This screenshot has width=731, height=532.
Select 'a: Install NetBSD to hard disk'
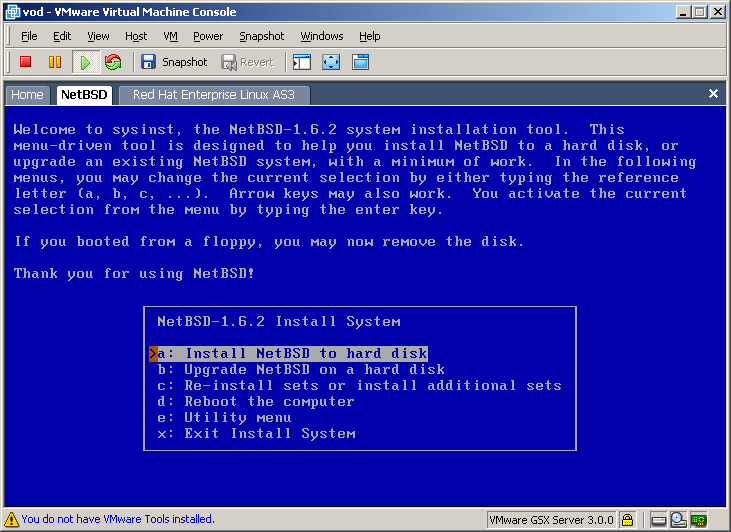pos(292,353)
